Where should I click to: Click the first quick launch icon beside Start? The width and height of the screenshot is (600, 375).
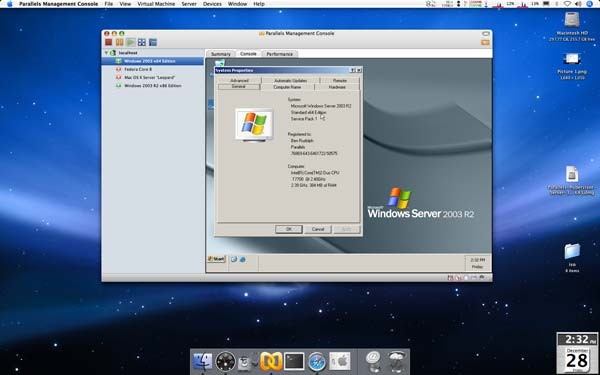click(234, 259)
